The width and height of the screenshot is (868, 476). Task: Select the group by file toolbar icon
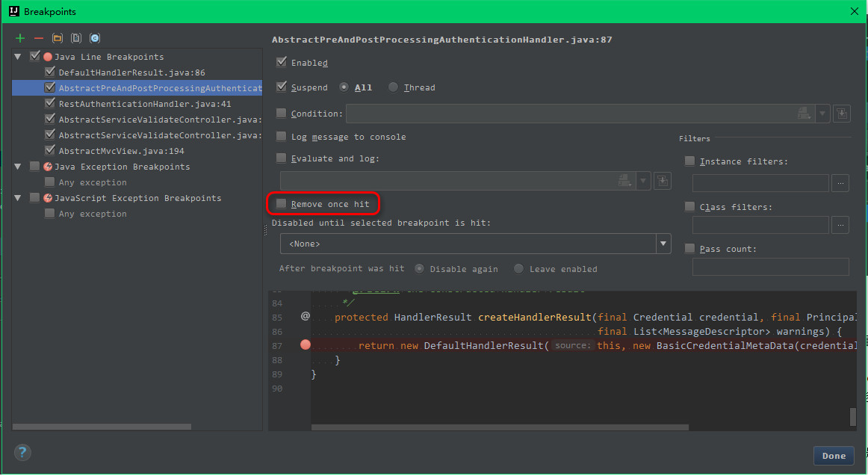(76, 37)
